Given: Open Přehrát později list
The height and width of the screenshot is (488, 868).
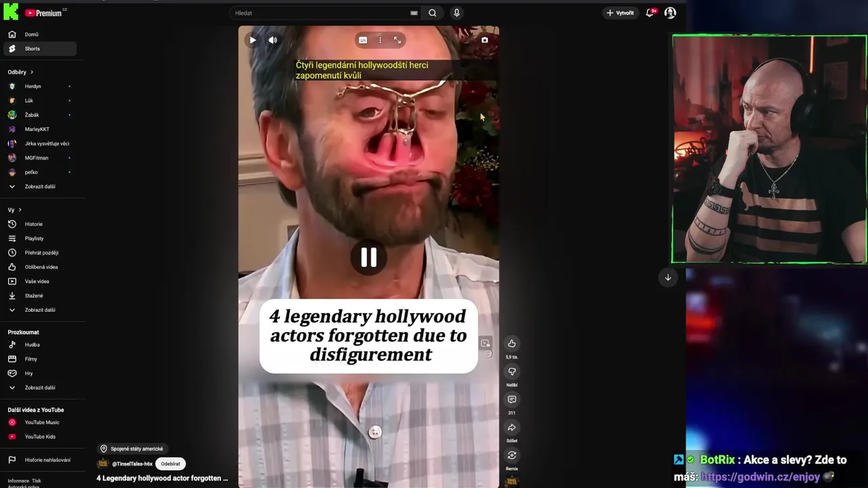Looking at the screenshot, I should point(39,253).
